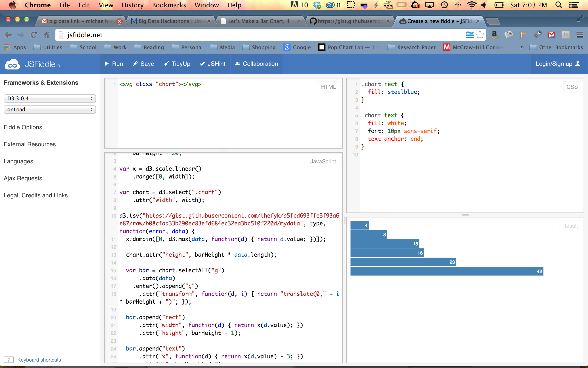Click the browser forward arrow
The height and width of the screenshot is (368, 588).
pyautogui.click(x=21, y=35)
